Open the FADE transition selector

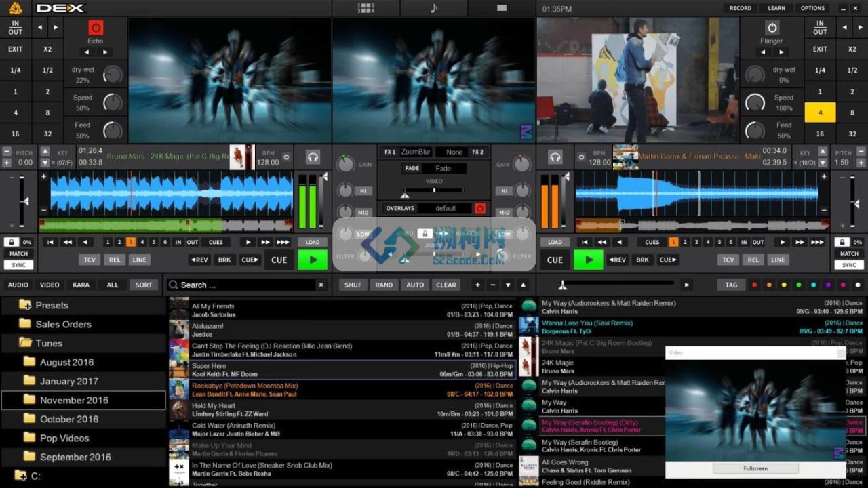[443, 168]
